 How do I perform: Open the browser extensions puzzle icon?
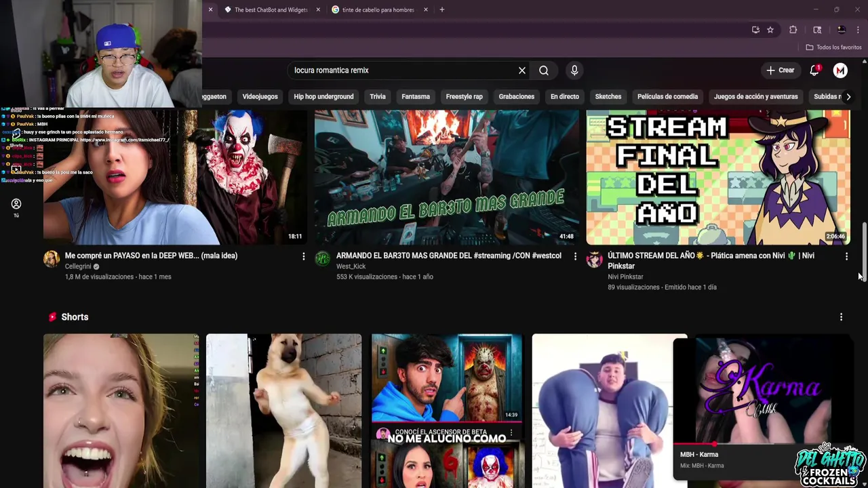(x=793, y=30)
